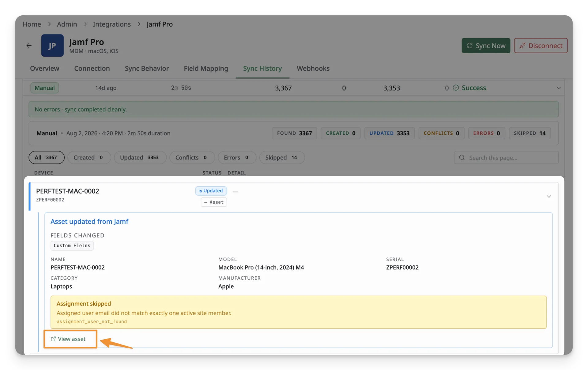This screenshot has height=370, width=588.
Task: Click the Custom Fields tag
Action: coord(72,245)
